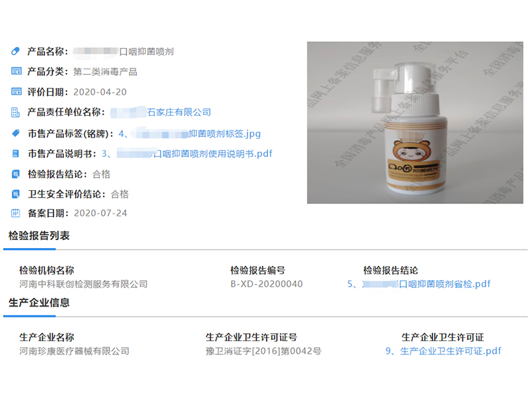Click the product manual document icon
This screenshot has width=532, height=399.
tap(15, 154)
